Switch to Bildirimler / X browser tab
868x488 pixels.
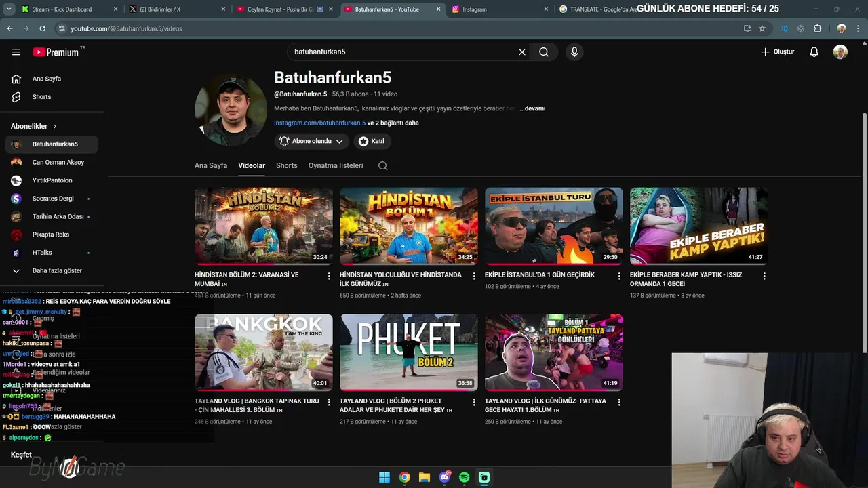[x=175, y=9]
